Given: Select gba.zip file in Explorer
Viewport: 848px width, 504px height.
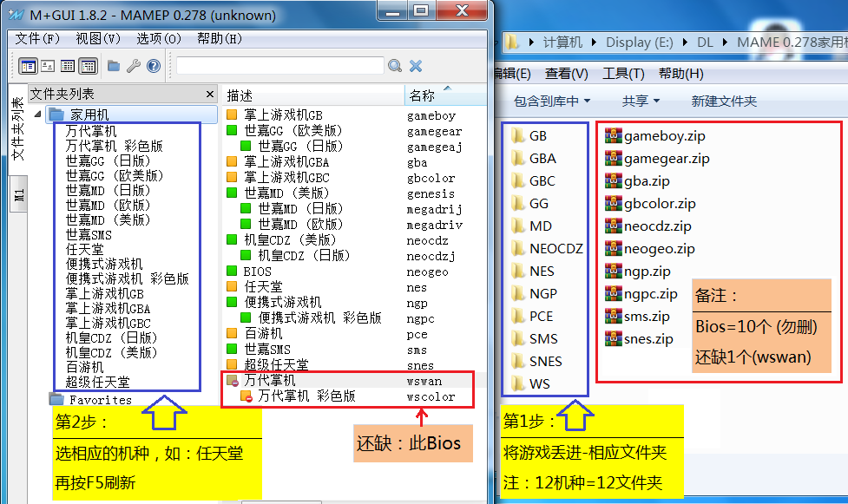Looking at the screenshot, I should click(x=637, y=180).
